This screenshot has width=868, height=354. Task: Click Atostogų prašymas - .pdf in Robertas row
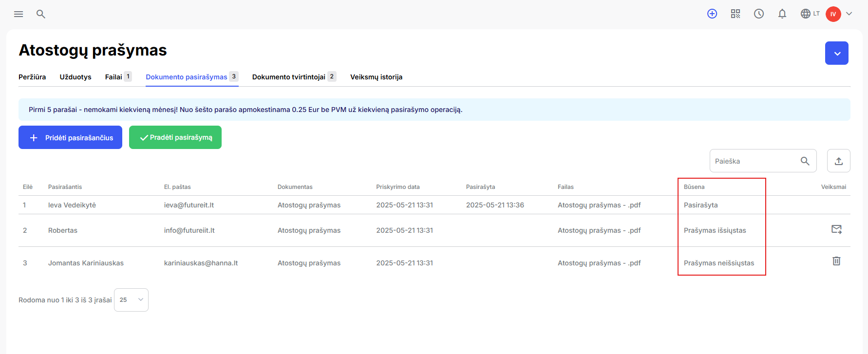click(x=599, y=230)
